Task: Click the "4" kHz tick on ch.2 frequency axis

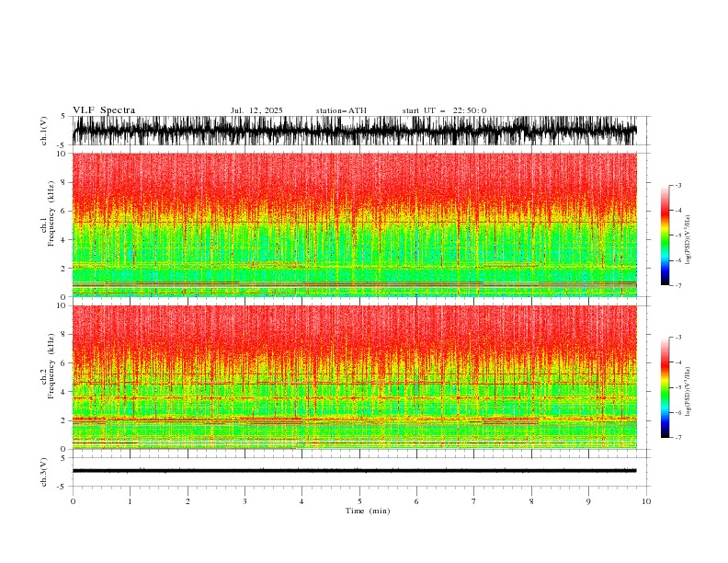Action: (x=63, y=392)
